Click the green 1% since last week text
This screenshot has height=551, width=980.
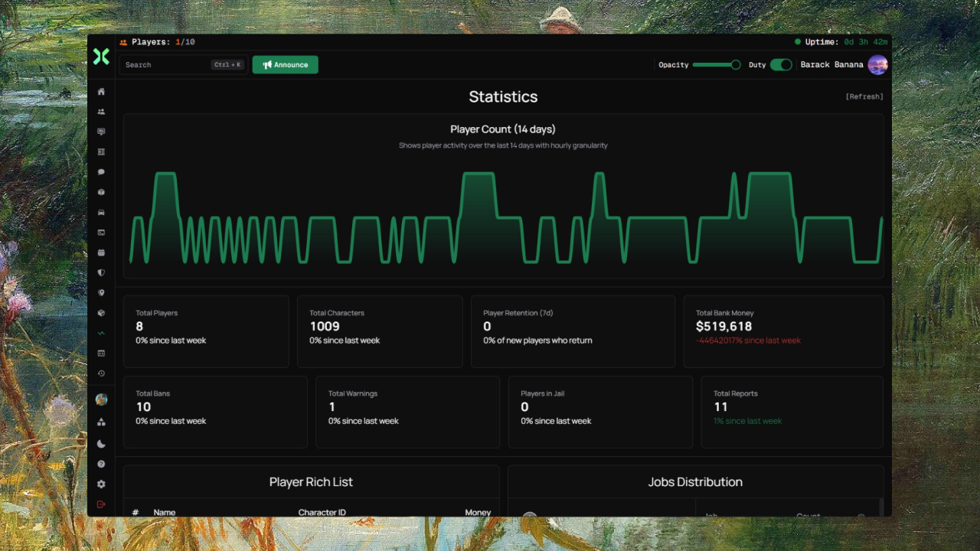(747, 421)
